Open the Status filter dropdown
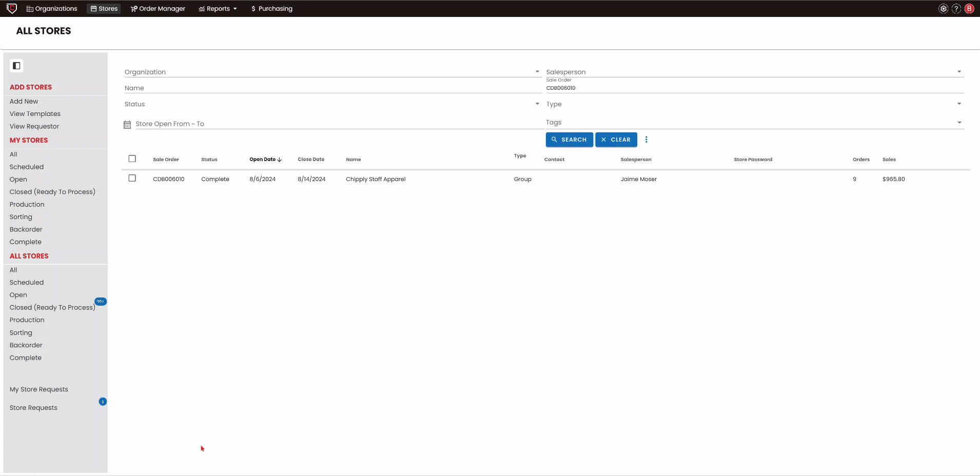The image size is (980, 476). (x=537, y=104)
